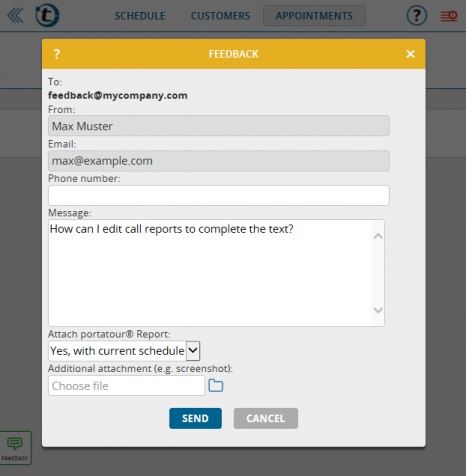
Task: Open help via circled question mark
Action: pyautogui.click(x=416, y=15)
